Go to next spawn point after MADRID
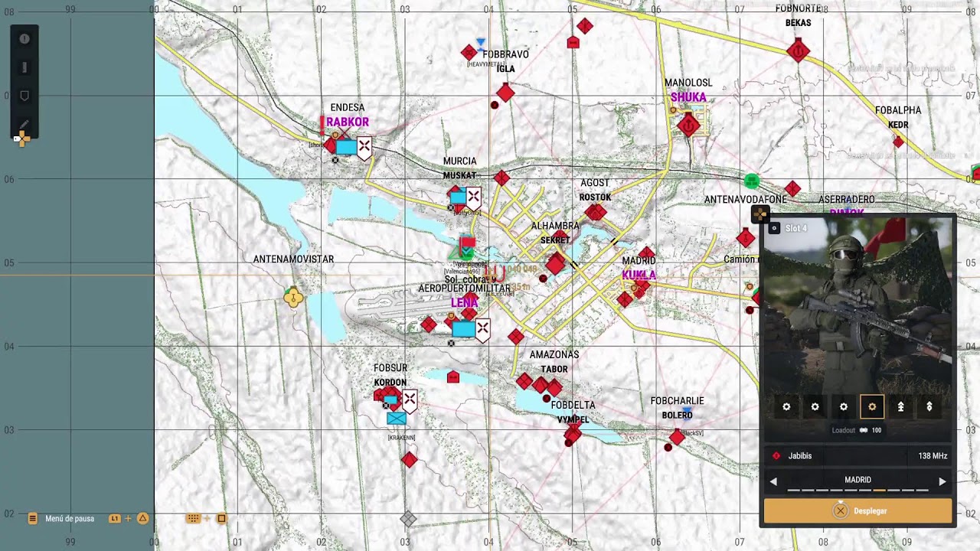The height and width of the screenshot is (551, 980). 942,481
